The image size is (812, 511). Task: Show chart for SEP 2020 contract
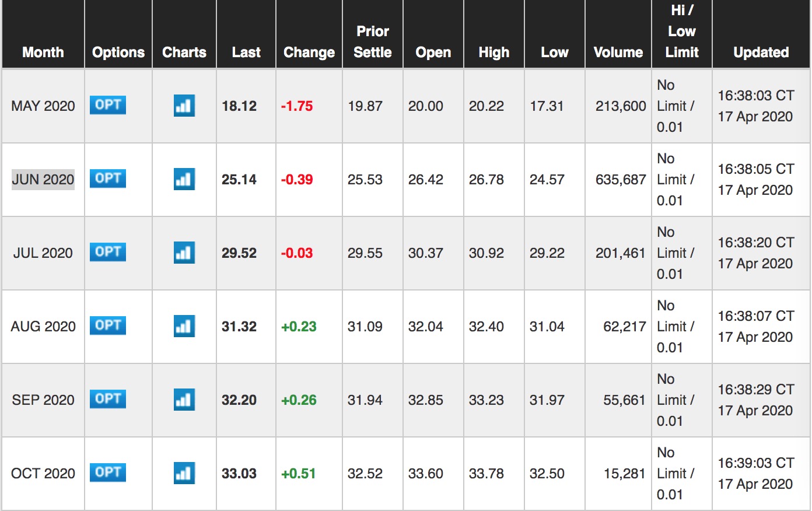[184, 400]
